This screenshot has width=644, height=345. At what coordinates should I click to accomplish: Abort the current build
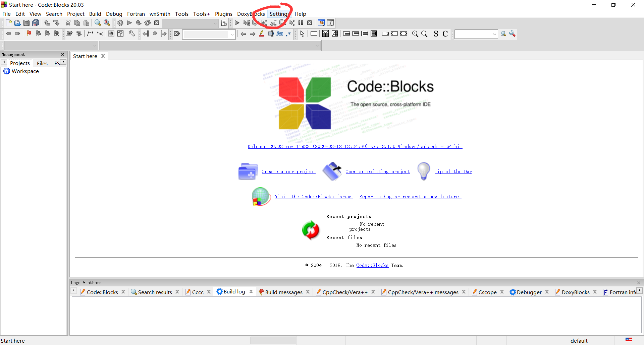click(x=157, y=23)
